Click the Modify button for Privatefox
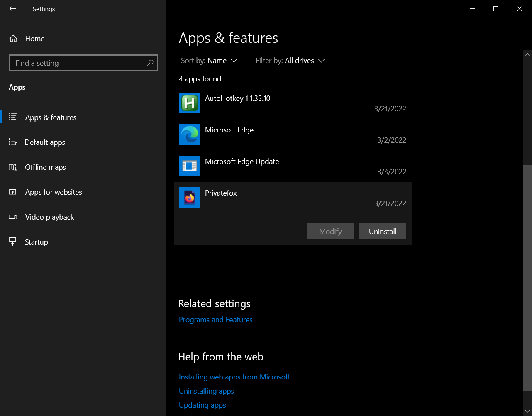Image resolution: width=532 pixels, height=416 pixels. [330, 231]
